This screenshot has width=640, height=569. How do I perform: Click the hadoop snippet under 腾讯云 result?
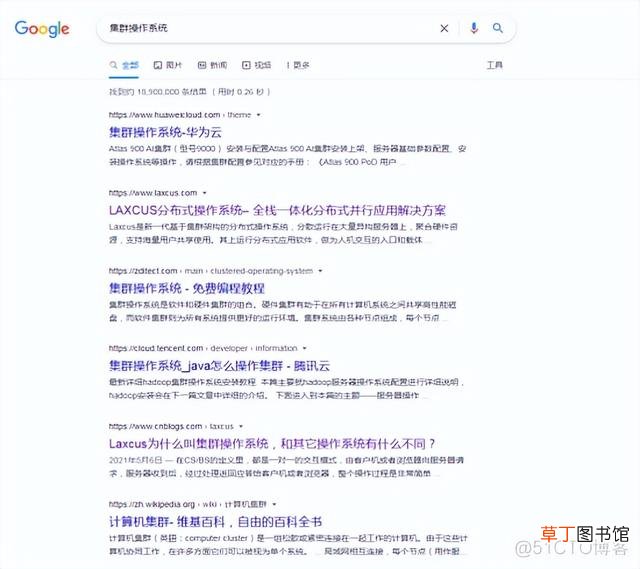click(286, 389)
